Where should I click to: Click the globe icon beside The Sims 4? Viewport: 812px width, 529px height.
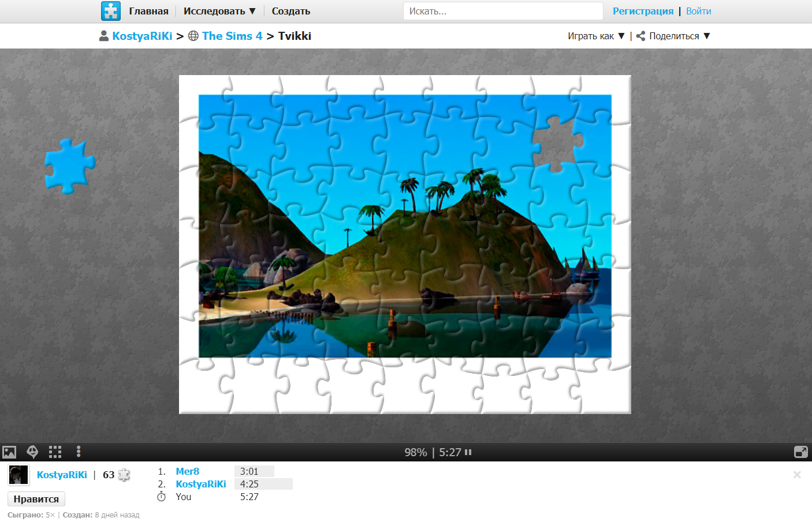(x=193, y=36)
